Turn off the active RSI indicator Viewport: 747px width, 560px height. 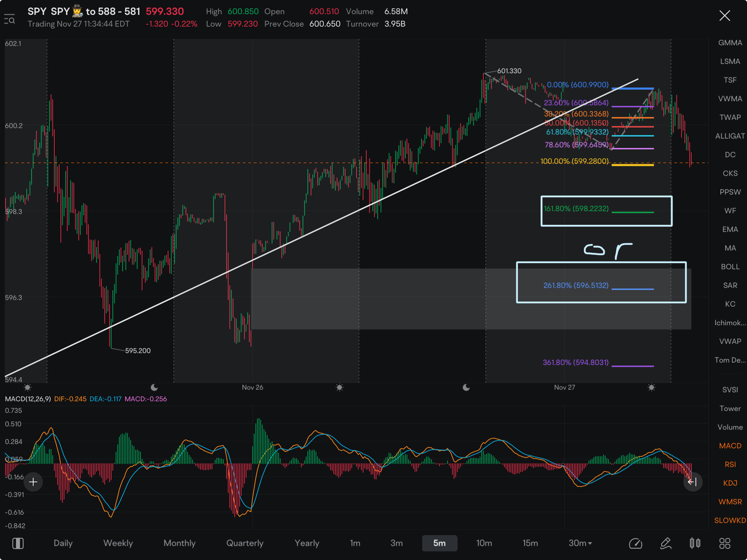click(730, 464)
